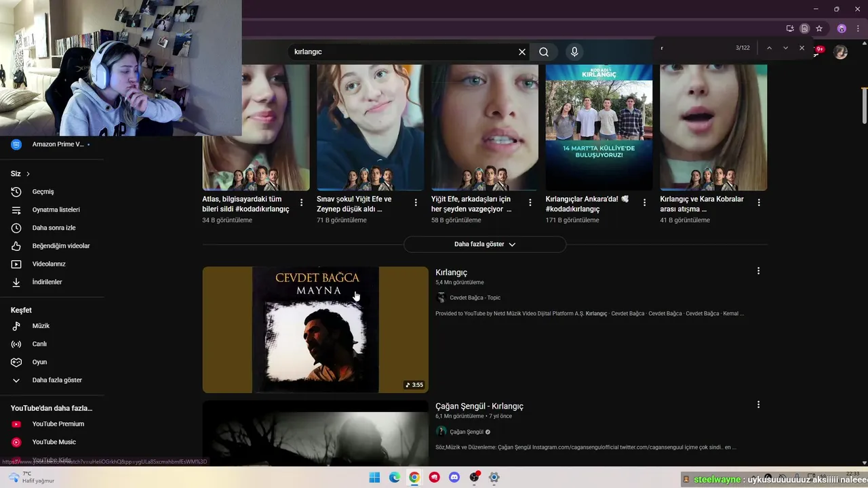Image resolution: width=868 pixels, height=488 pixels.
Task: Open the YouTube account avatar menu
Action: coord(840,52)
